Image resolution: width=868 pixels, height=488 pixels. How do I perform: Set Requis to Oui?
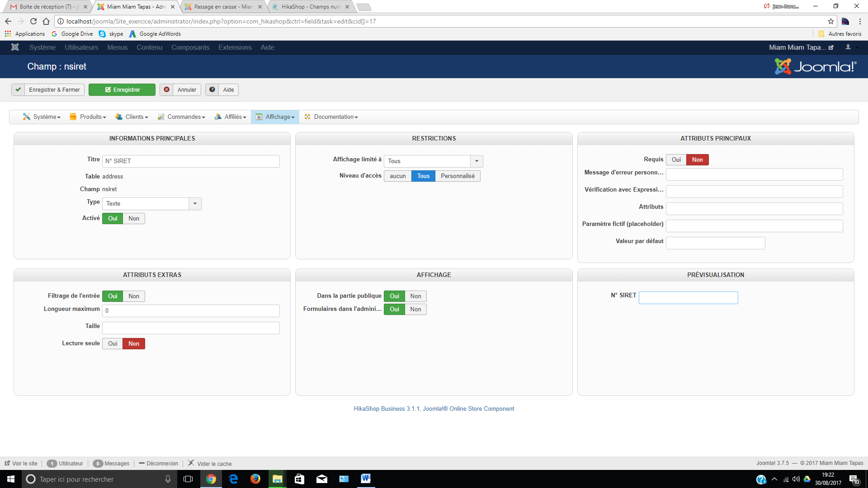tap(676, 160)
